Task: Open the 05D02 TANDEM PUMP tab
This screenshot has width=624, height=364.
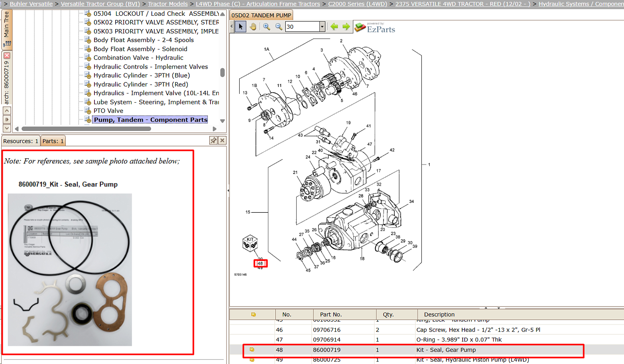Action: [261, 15]
